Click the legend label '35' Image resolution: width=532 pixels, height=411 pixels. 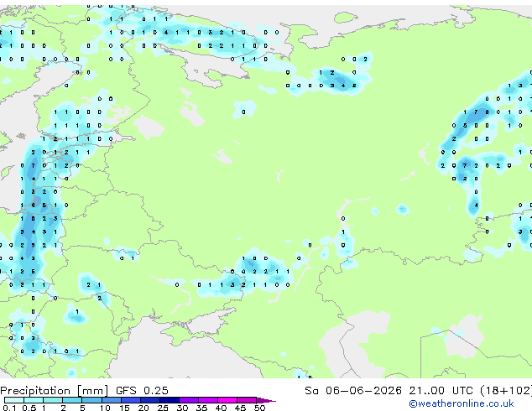[201, 408]
